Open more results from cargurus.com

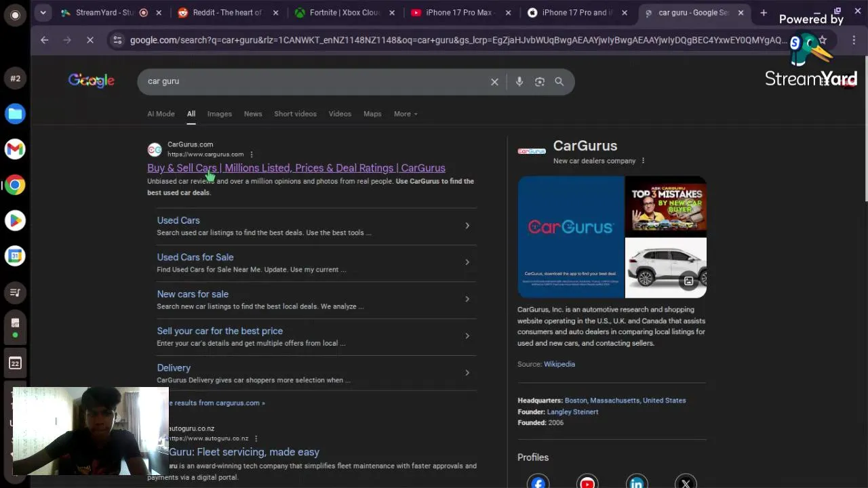pyautogui.click(x=217, y=403)
